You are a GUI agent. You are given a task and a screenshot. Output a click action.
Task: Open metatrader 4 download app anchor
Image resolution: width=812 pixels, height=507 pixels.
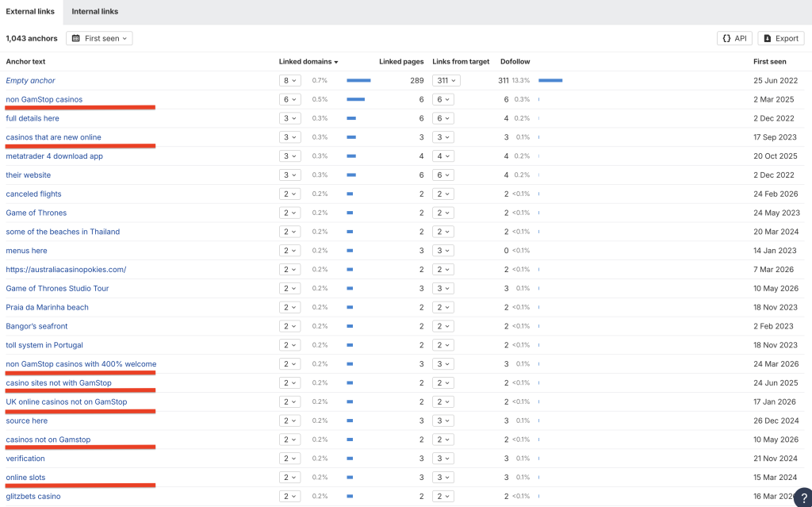point(55,156)
